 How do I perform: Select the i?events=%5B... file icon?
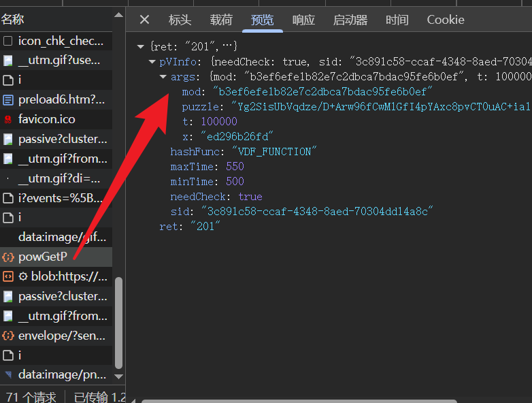7,198
